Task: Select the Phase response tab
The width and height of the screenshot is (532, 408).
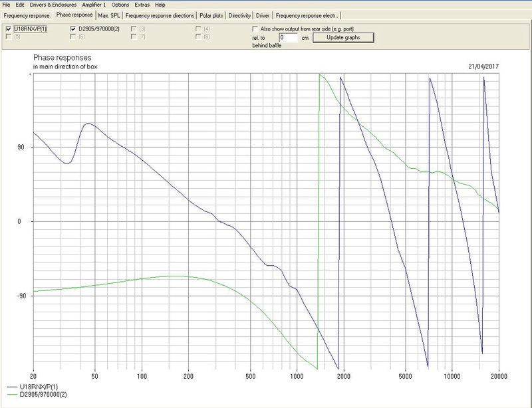Action: pos(74,15)
